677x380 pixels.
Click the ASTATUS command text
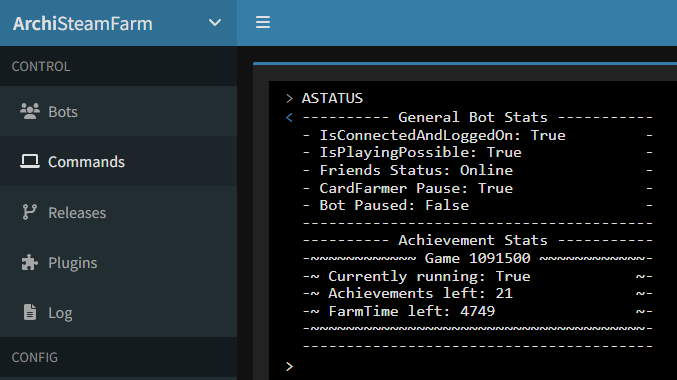(x=332, y=98)
